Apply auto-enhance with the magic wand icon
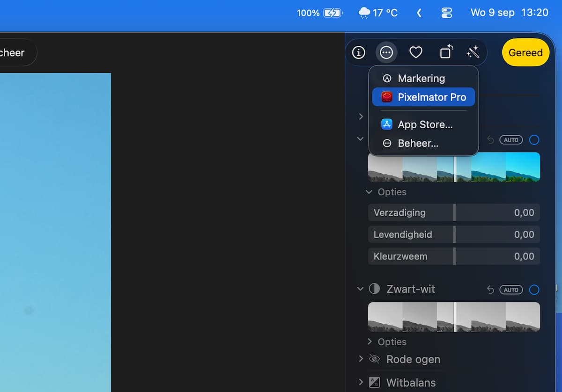The image size is (562, 392). click(x=473, y=52)
